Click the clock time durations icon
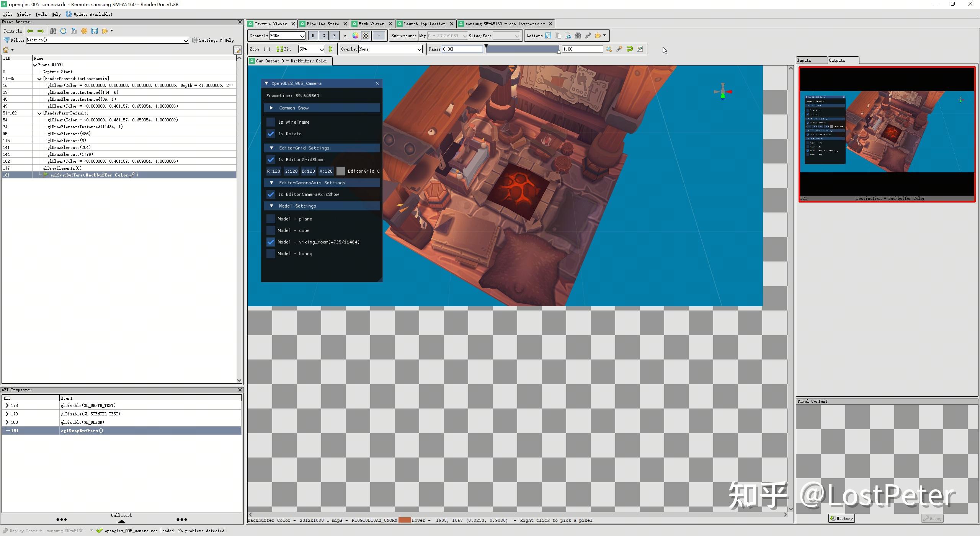The width and height of the screenshot is (980, 536). (64, 31)
